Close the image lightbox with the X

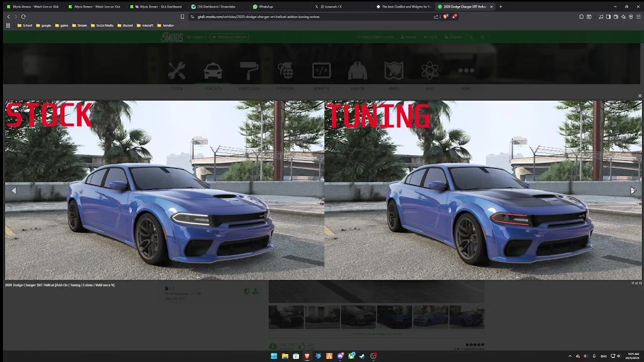point(639,96)
